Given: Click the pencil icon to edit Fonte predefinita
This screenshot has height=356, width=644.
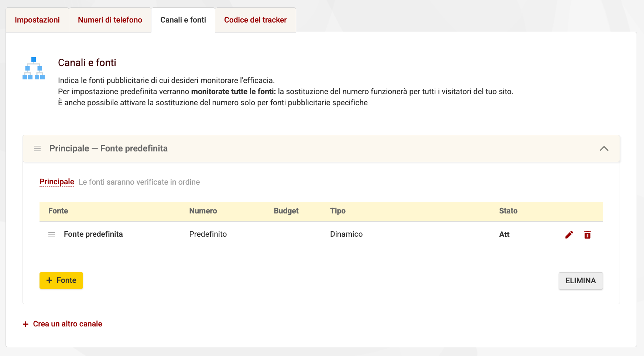Looking at the screenshot, I should pyautogui.click(x=569, y=234).
